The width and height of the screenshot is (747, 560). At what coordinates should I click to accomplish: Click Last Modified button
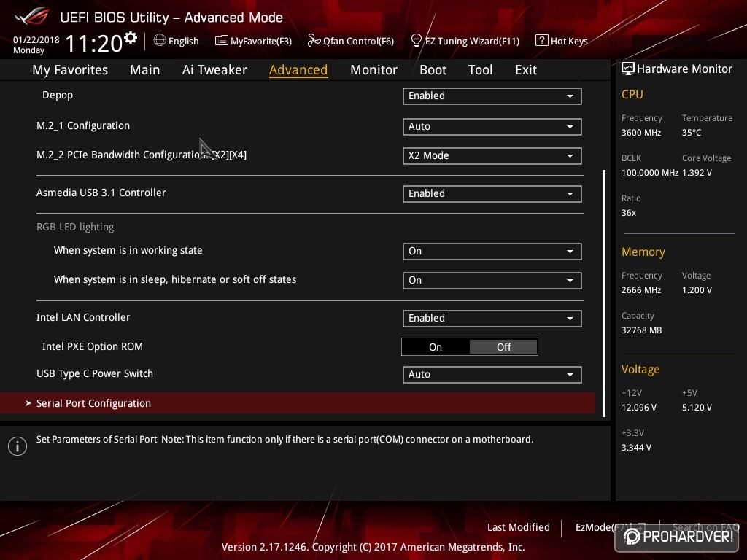coord(519,527)
